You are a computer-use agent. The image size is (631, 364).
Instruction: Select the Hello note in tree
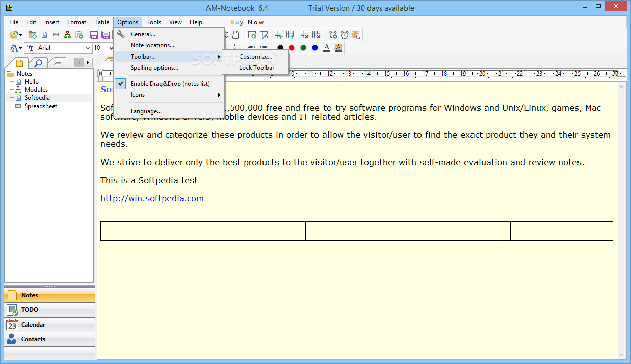coord(31,82)
